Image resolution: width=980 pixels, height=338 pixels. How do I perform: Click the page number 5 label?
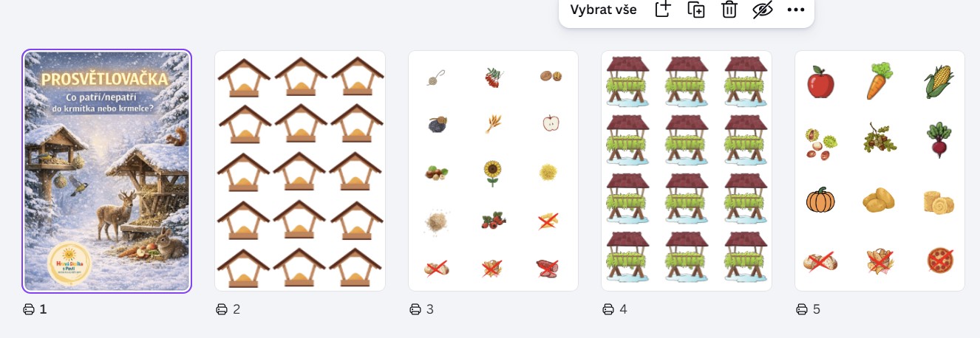pyautogui.click(x=816, y=309)
